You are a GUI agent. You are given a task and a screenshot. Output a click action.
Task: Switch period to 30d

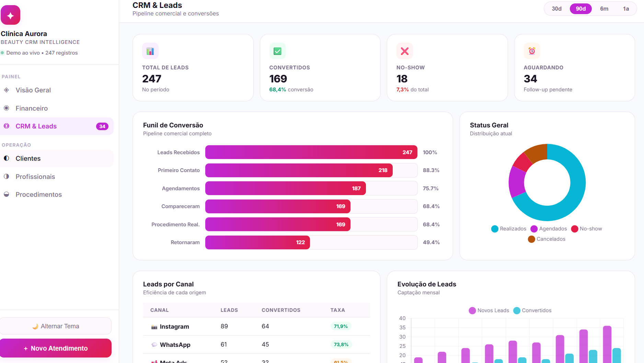point(556,9)
